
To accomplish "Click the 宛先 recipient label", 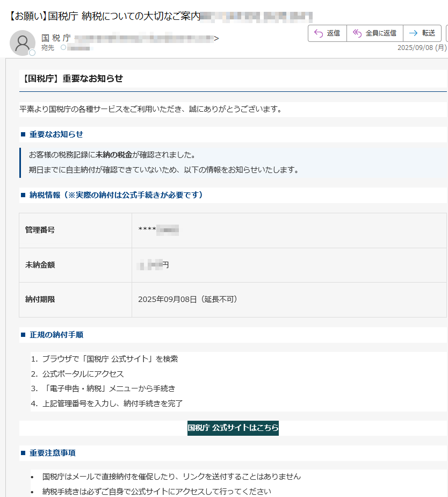I will pos(48,47).
